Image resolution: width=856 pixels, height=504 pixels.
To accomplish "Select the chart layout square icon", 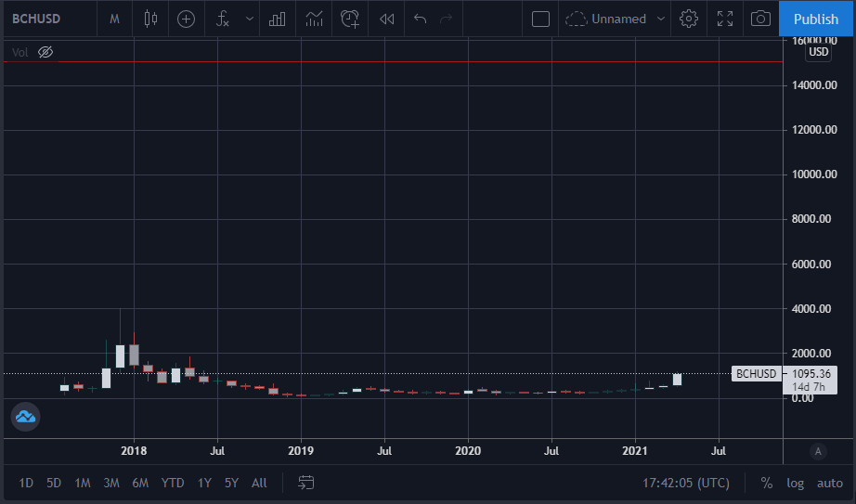I will click(x=540, y=19).
